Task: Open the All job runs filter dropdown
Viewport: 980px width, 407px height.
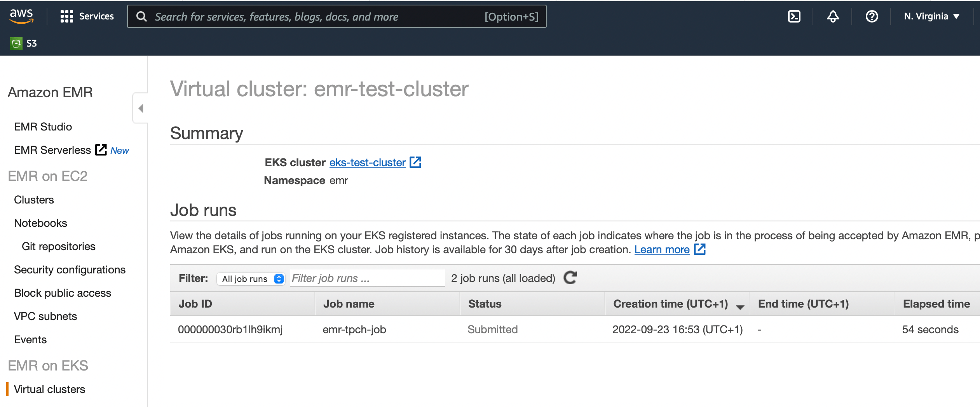Action: click(x=251, y=279)
